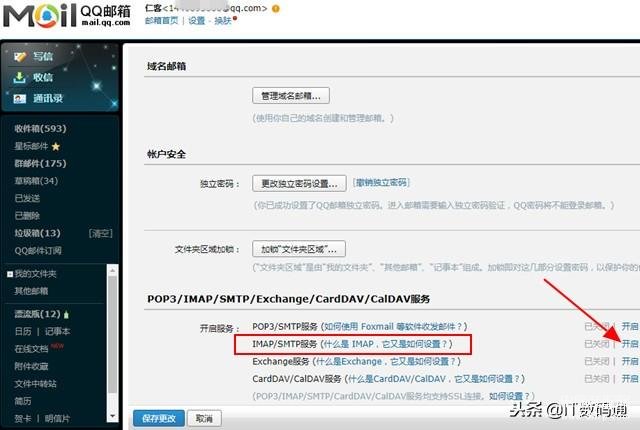The image size is (640, 430).
Task: Collapse the 我的文件夹 folder tree
Action: [x=10, y=274]
